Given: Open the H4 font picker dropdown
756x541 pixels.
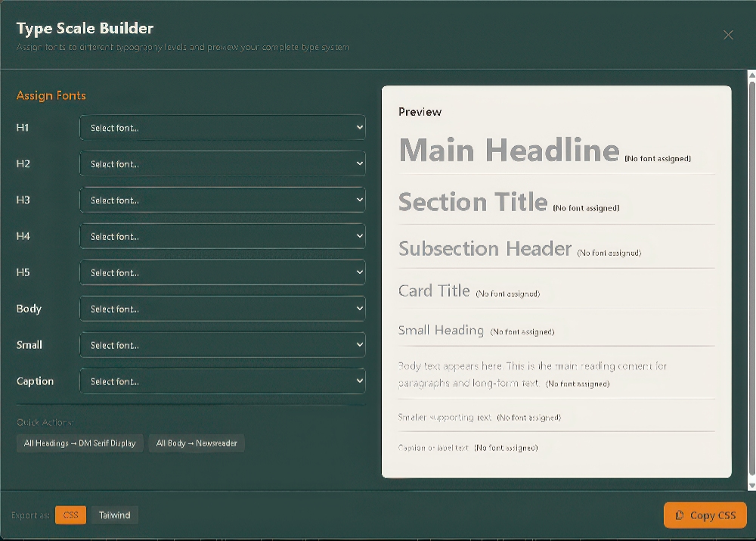Looking at the screenshot, I should [222, 236].
